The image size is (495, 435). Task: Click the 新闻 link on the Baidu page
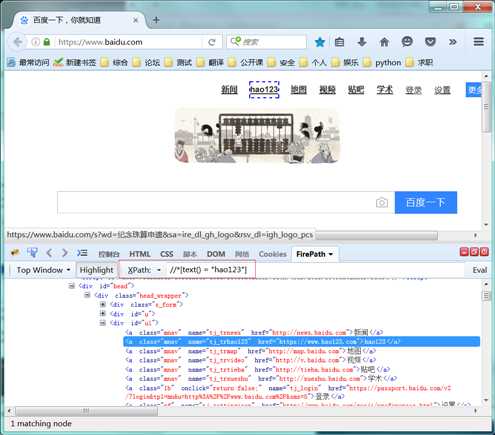pyautogui.click(x=229, y=89)
